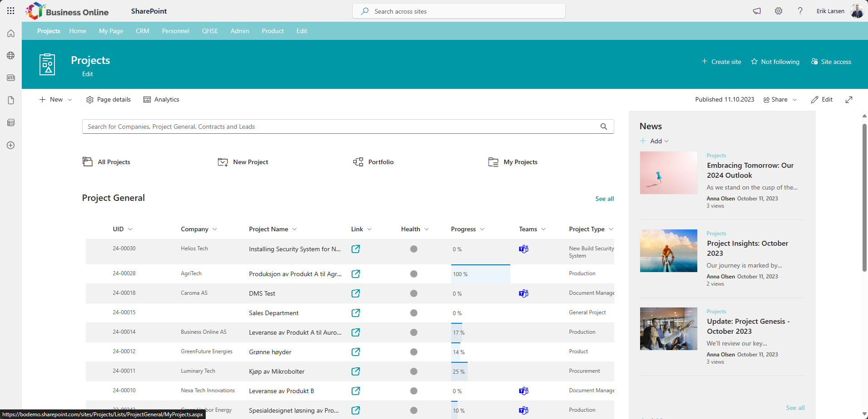
Task: Open link icon for DMS Test project
Action: coord(356,293)
